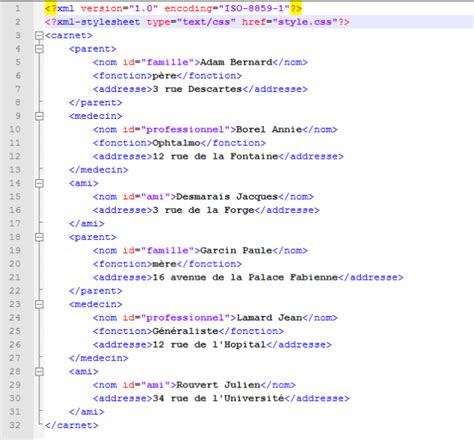Image resolution: width=474 pixels, height=440 pixels.
Task: Click "16 avenue de la Palace Fabienne"
Action: [245, 277]
